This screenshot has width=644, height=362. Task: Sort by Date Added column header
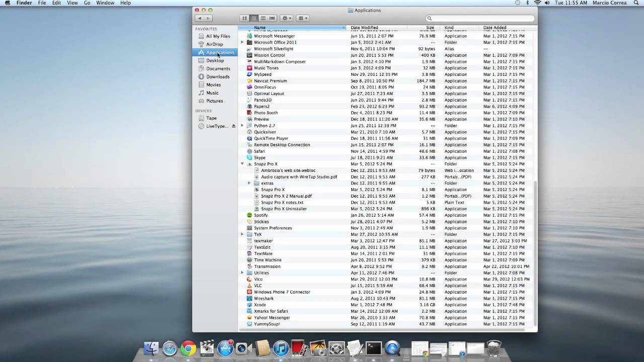click(x=507, y=28)
